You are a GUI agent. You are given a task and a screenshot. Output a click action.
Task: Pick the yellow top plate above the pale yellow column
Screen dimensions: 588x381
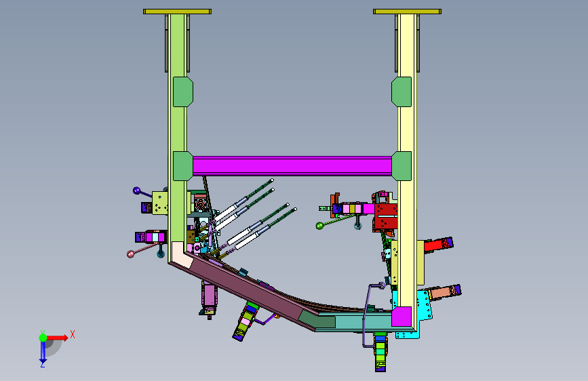(x=407, y=12)
